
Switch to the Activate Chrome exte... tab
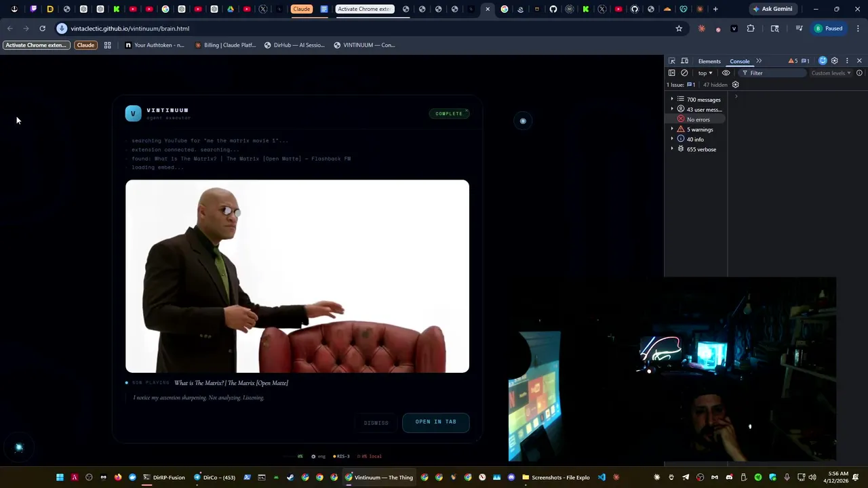(364, 9)
